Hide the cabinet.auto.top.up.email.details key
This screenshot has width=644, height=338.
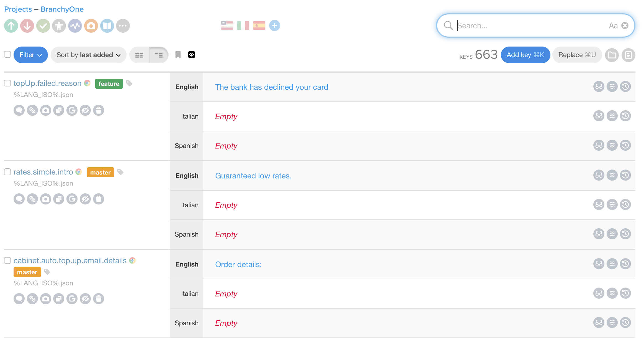coord(85,299)
